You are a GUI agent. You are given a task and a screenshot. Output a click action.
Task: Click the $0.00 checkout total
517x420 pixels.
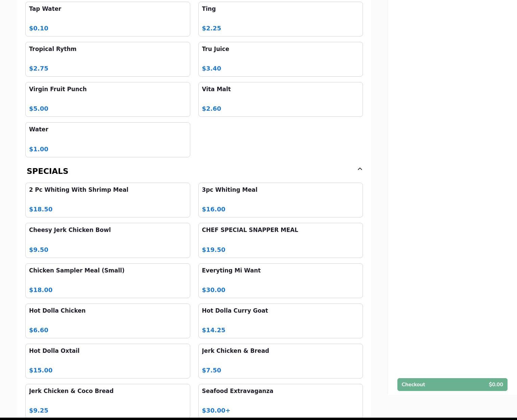click(496, 385)
